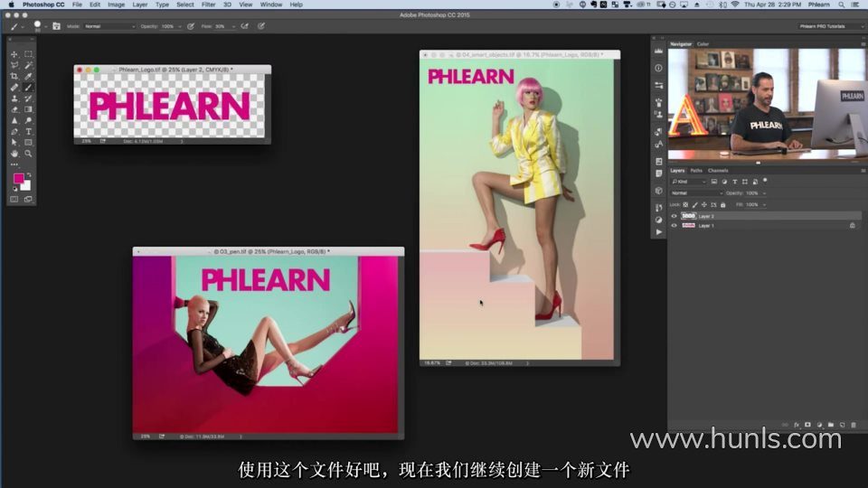Screen dimensions: 868x488
Task: Open the brush panel toggle in options bar
Action: click(x=56, y=26)
